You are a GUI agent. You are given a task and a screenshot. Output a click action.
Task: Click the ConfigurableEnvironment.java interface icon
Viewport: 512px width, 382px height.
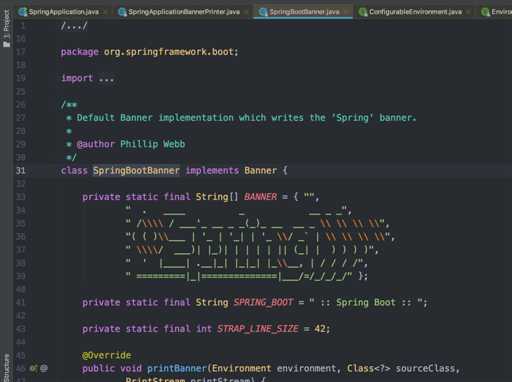point(363,12)
